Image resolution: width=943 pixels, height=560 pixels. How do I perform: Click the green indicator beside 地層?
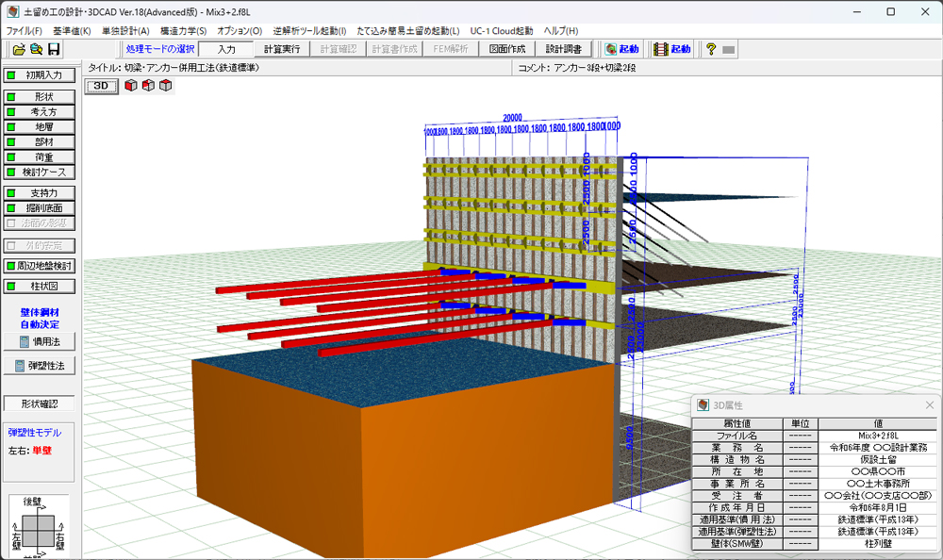11,126
